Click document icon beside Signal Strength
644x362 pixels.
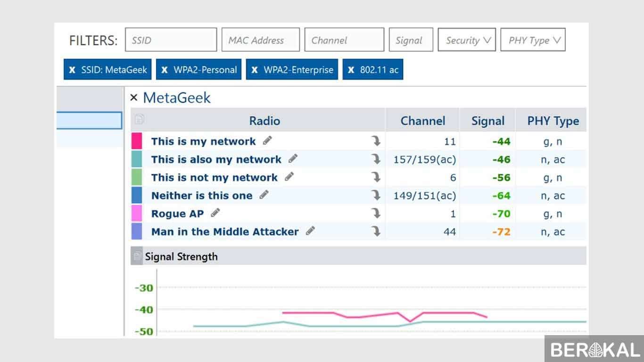(x=137, y=256)
